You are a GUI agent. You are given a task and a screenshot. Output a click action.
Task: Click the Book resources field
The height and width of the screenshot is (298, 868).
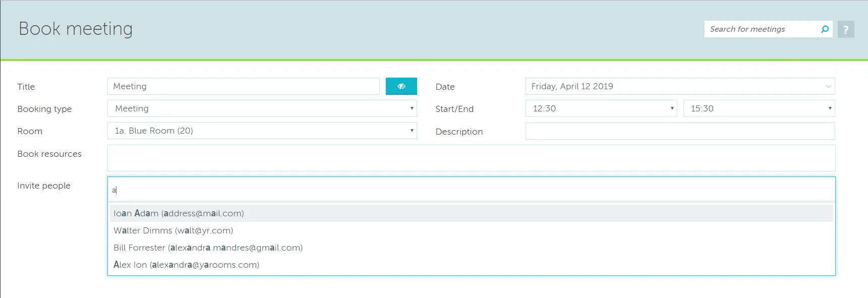point(471,158)
